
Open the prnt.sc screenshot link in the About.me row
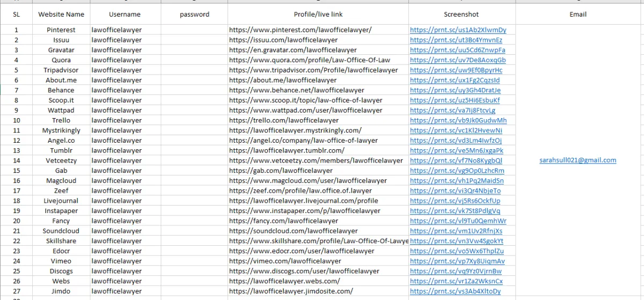click(455, 80)
